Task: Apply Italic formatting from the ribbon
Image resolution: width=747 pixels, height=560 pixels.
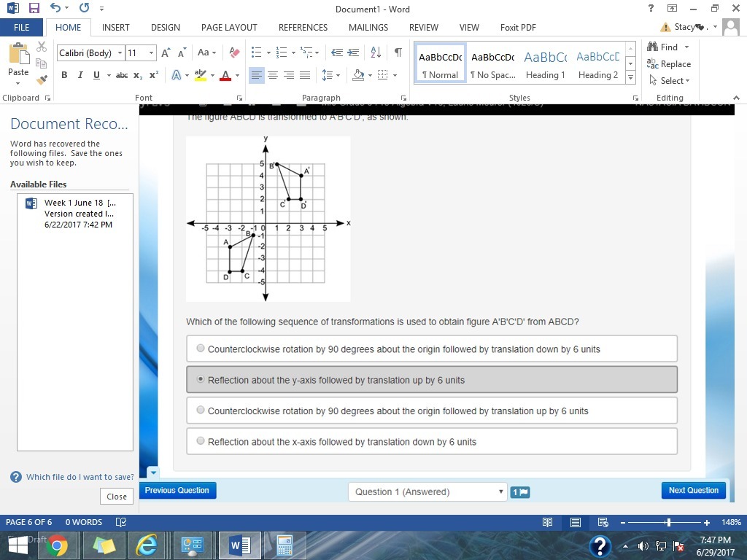Action: tap(80, 75)
